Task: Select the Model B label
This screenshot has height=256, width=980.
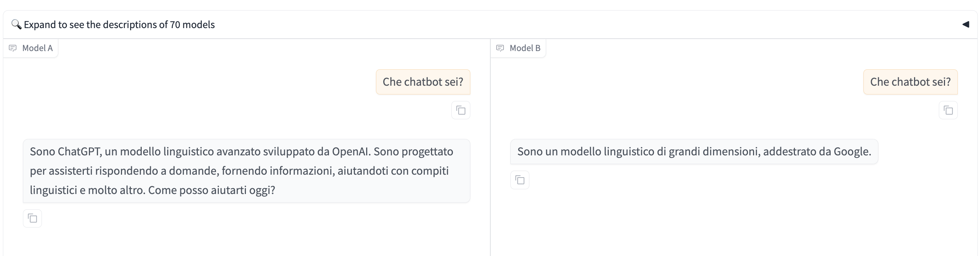Action: (525, 48)
